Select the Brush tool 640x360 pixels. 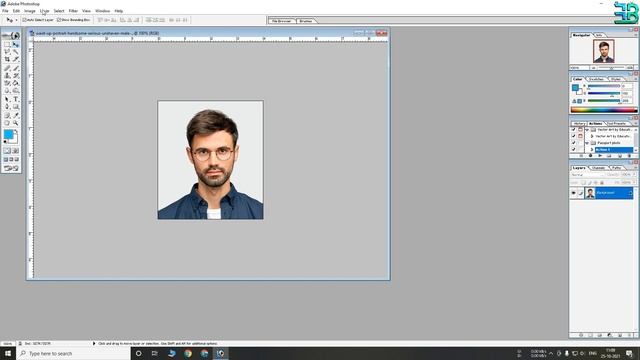(x=16, y=68)
